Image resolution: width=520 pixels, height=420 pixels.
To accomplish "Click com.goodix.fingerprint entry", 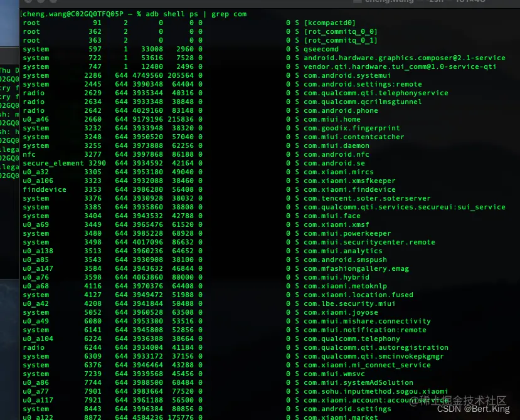I will coord(351,129).
